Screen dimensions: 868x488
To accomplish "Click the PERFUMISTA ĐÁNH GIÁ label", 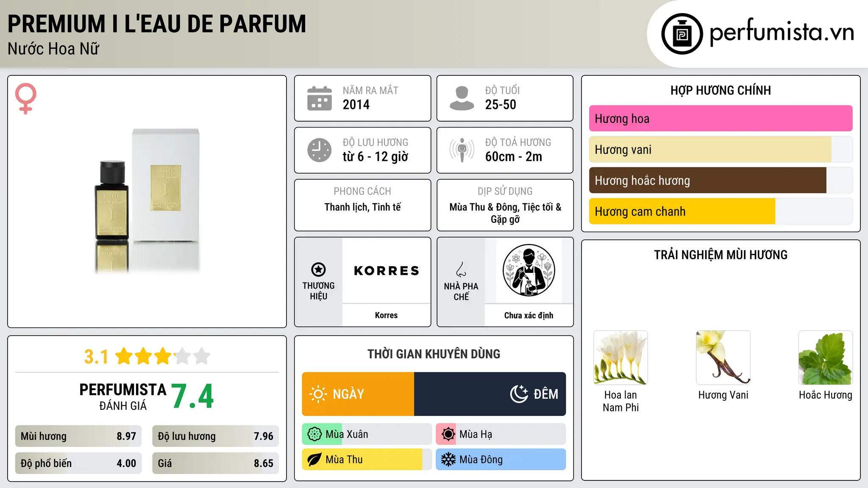I will (123, 396).
